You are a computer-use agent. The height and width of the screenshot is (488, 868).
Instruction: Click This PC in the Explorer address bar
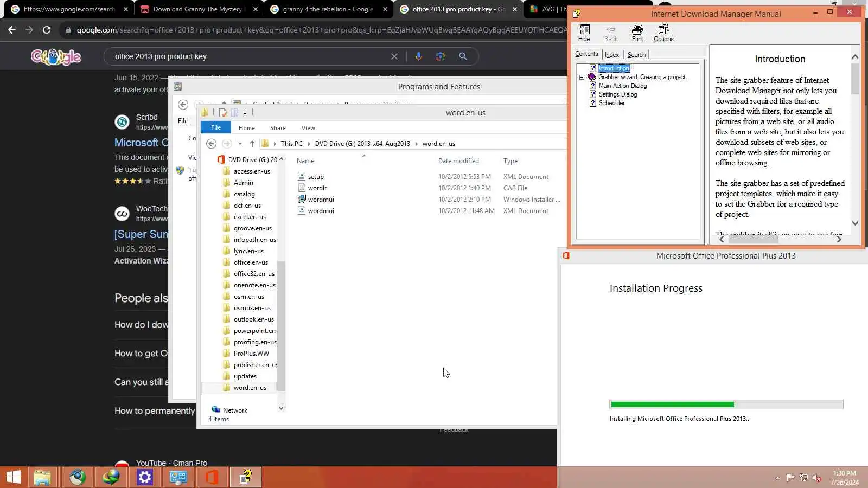(292, 144)
